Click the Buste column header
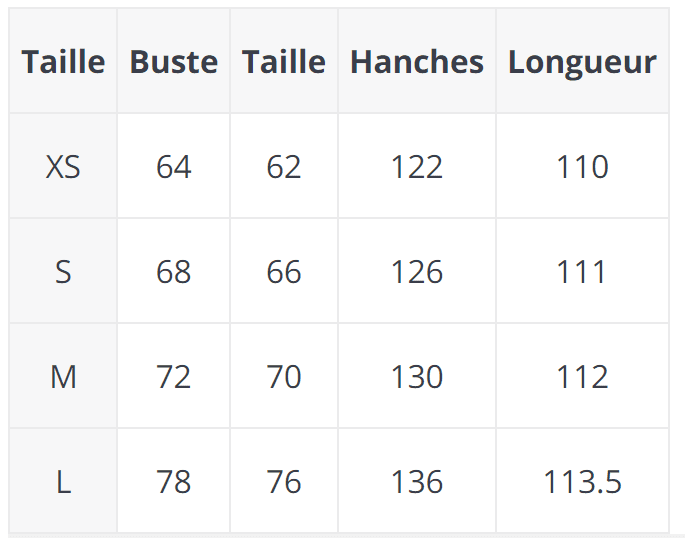685x538 pixels. pos(174,62)
